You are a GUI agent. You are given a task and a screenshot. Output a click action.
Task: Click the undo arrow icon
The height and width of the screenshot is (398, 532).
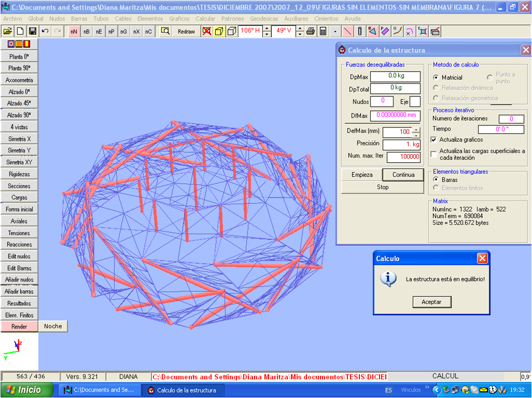tap(45, 31)
